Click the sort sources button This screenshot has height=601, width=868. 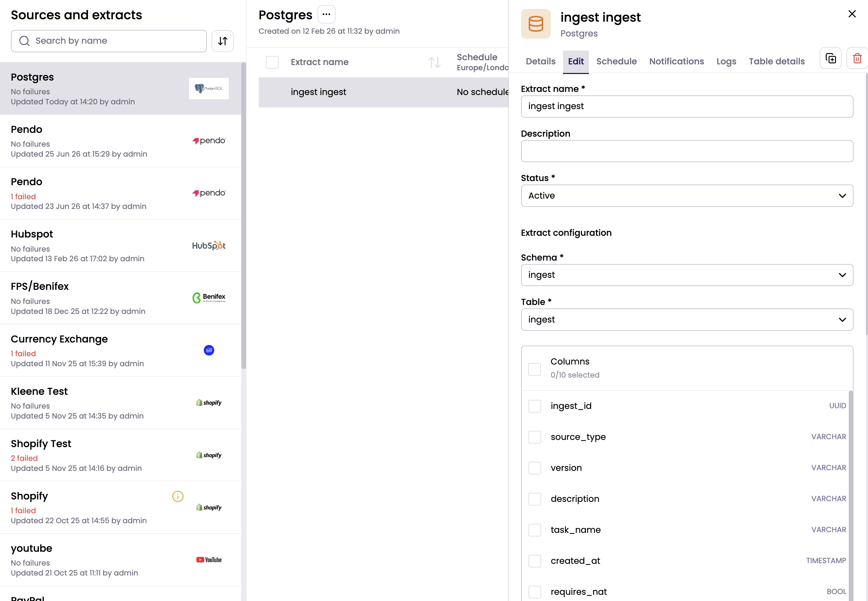(x=222, y=41)
